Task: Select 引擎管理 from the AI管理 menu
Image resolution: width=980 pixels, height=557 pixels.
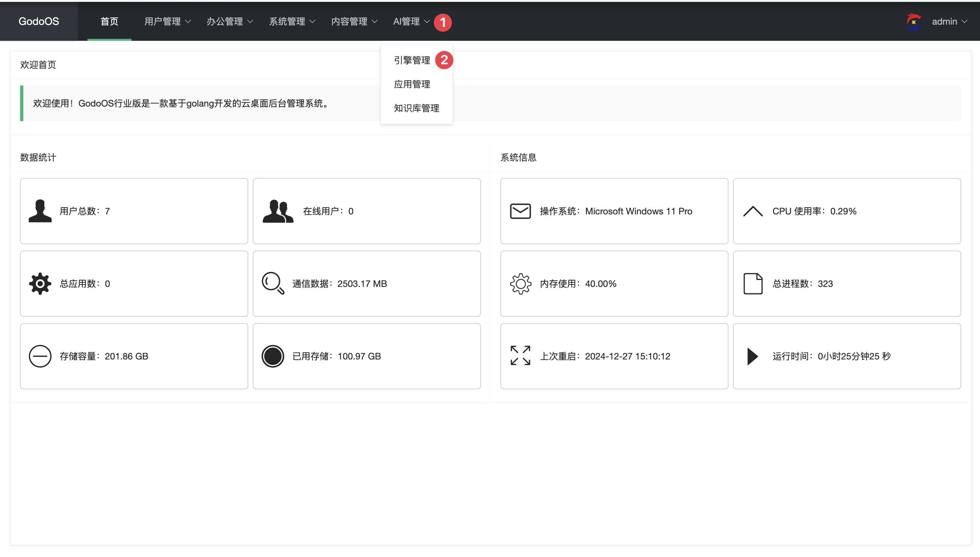Action: click(x=412, y=60)
